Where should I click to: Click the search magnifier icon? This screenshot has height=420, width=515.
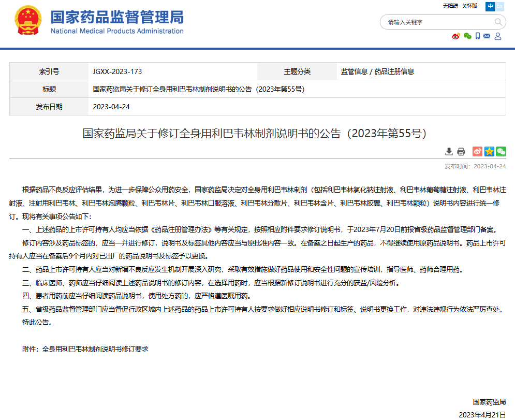pyautogui.click(x=498, y=22)
